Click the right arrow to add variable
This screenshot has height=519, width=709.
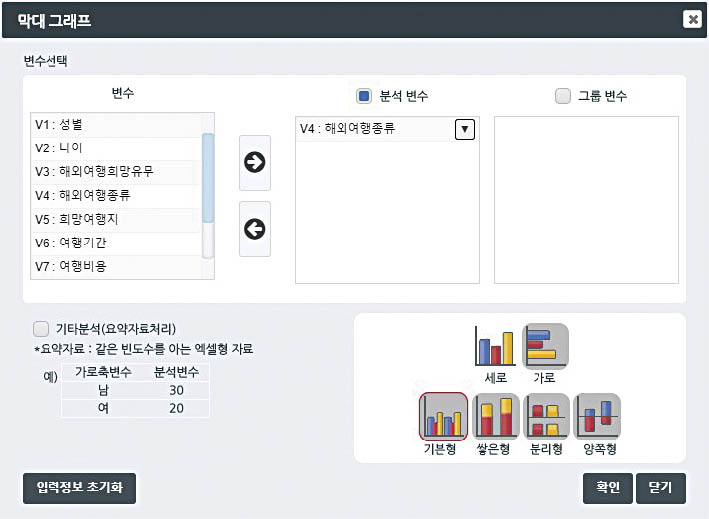point(255,162)
